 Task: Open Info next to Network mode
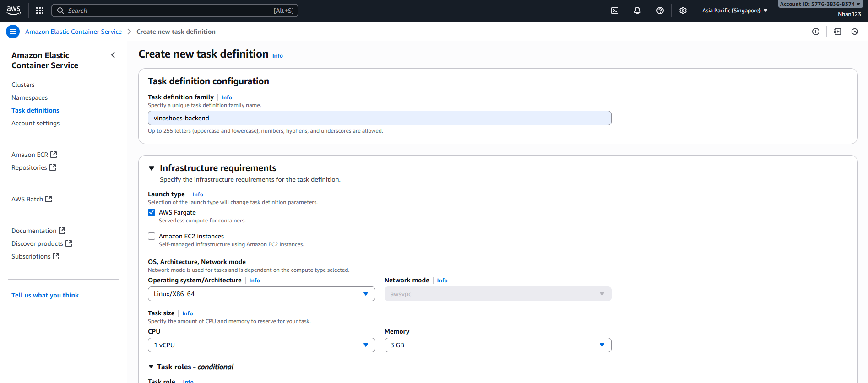[442, 281]
